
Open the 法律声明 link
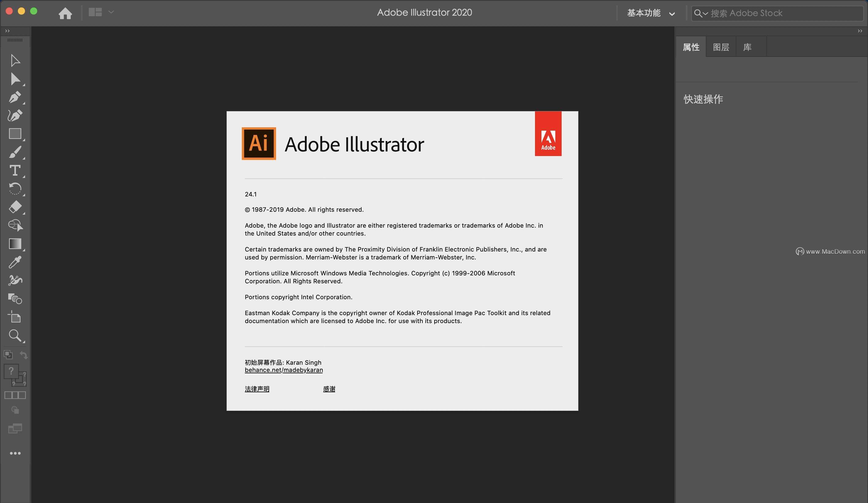tap(257, 389)
